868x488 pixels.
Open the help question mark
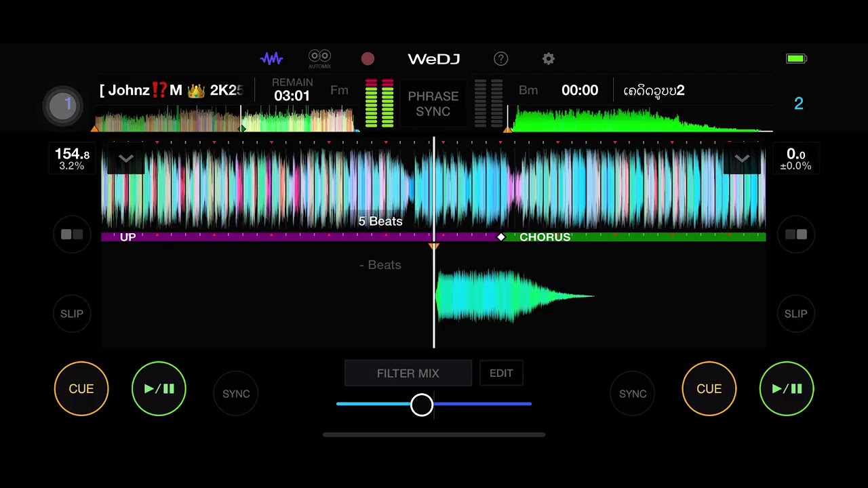point(500,59)
